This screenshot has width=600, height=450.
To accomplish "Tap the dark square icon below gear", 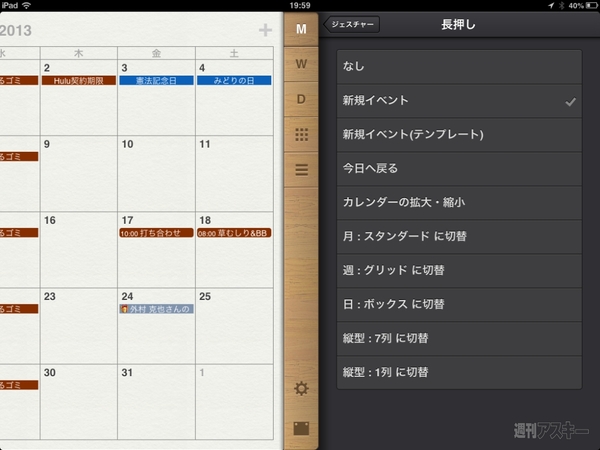I will pyautogui.click(x=301, y=428).
